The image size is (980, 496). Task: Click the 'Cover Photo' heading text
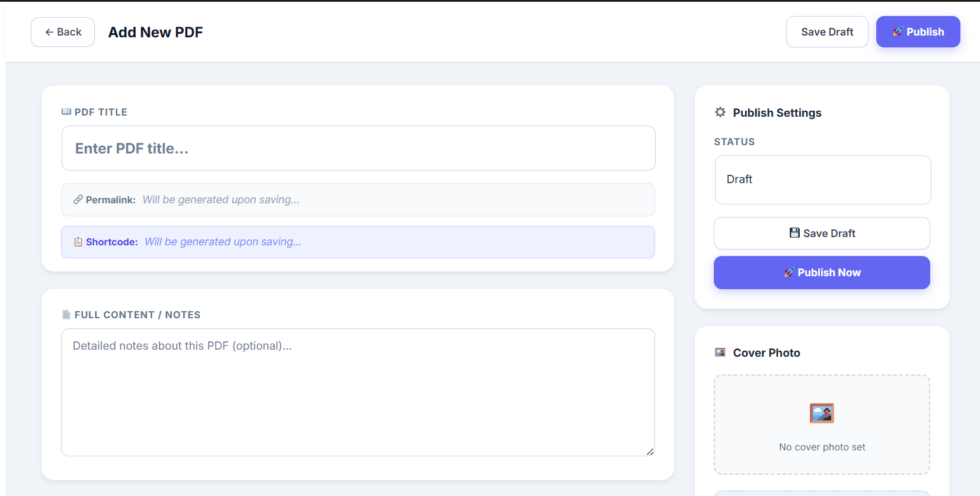point(767,353)
